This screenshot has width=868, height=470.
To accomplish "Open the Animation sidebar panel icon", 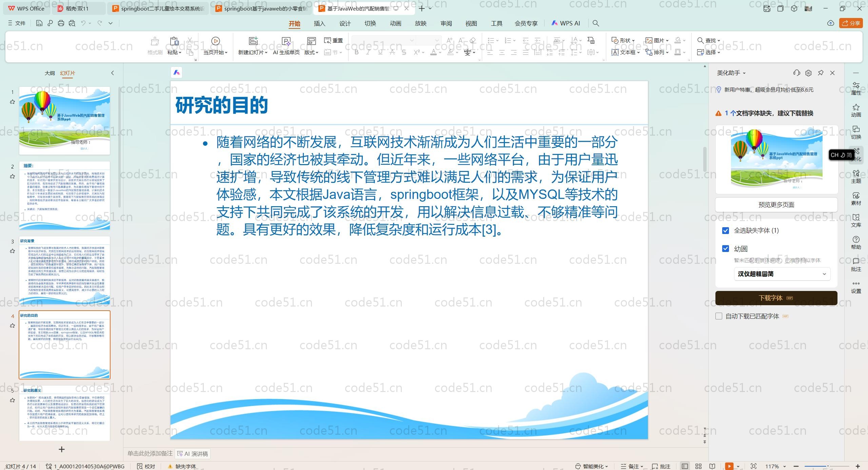I will tap(856, 110).
